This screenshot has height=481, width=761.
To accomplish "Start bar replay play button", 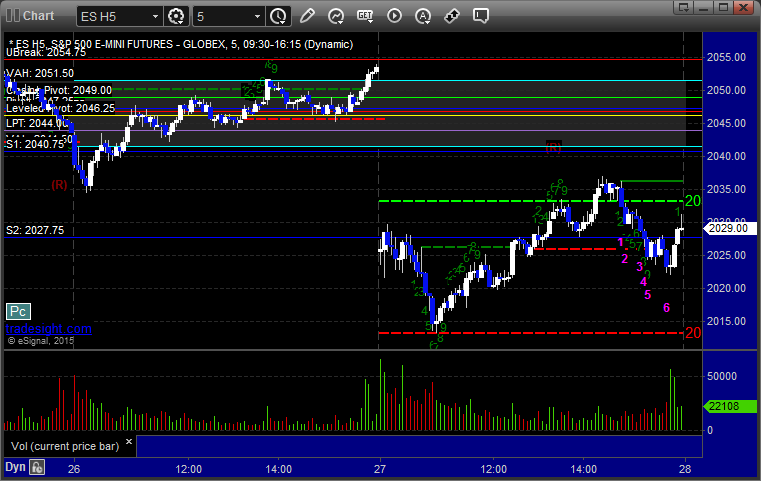I will pyautogui.click(x=394, y=16).
